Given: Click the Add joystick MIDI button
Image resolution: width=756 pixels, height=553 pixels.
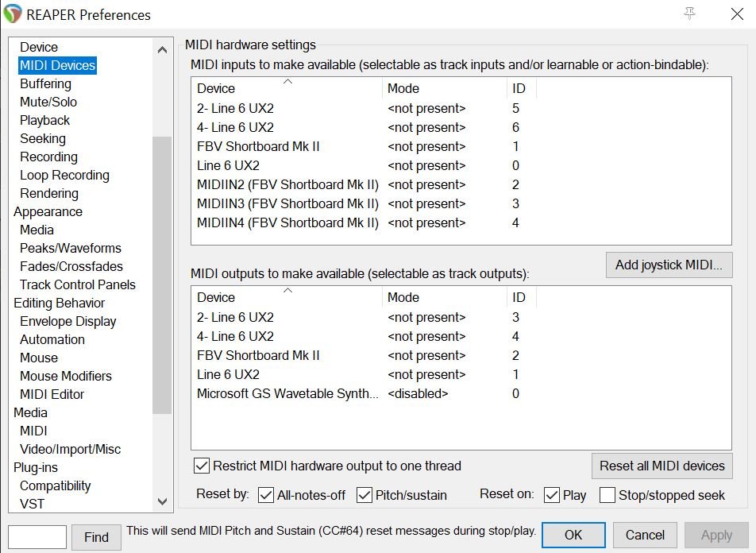Looking at the screenshot, I should [669, 265].
